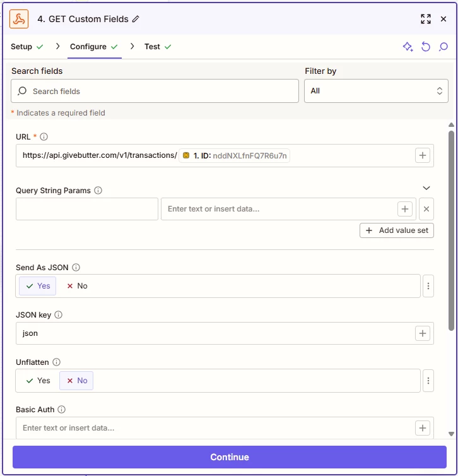This screenshot has width=458, height=476.
Task: Show info tooltip for URL field
Action: pos(44,137)
